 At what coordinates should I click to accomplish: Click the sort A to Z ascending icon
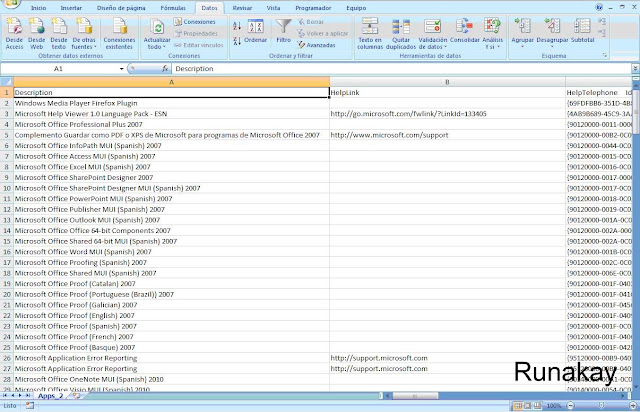(237, 26)
